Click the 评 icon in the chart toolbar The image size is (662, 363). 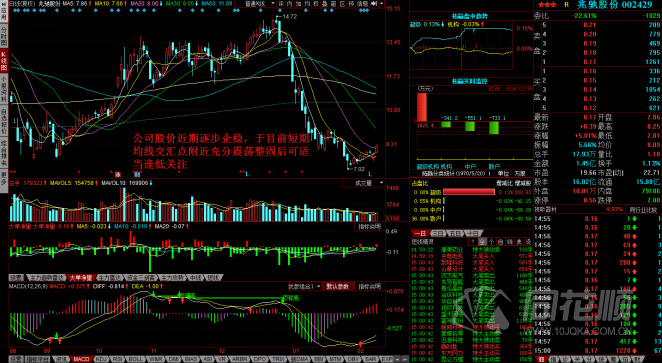(281, 3)
